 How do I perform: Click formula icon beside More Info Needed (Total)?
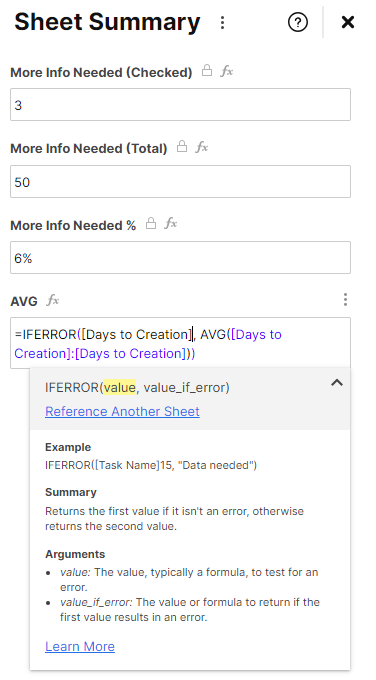[x=201, y=147]
